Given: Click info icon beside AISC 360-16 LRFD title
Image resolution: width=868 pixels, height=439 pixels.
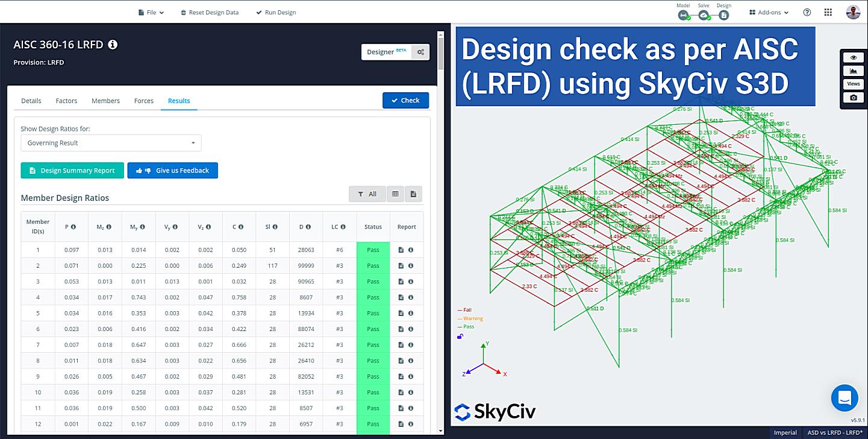Looking at the screenshot, I should (x=113, y=45).
